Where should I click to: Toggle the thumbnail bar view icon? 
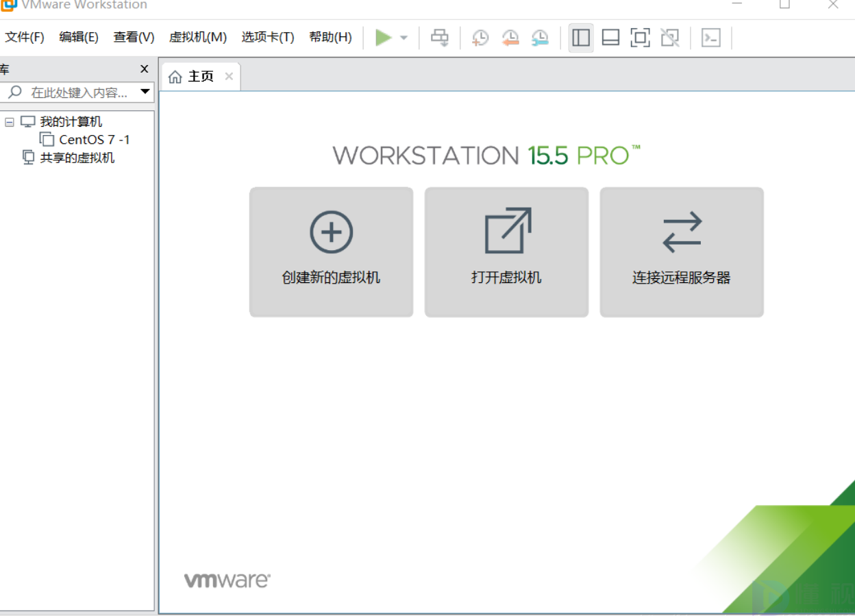[610, 38]
